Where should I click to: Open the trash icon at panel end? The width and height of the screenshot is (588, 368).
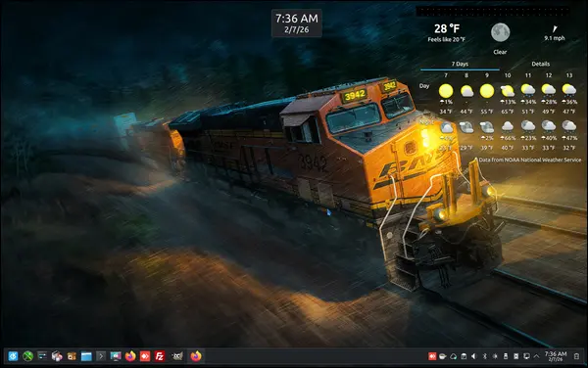pyautogui.click(x=577, y=356)
